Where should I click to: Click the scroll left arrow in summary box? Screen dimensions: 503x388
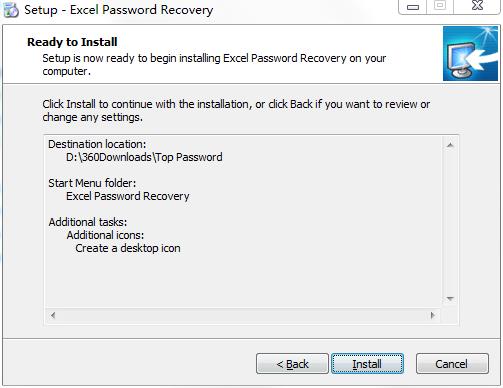[53, 315]
